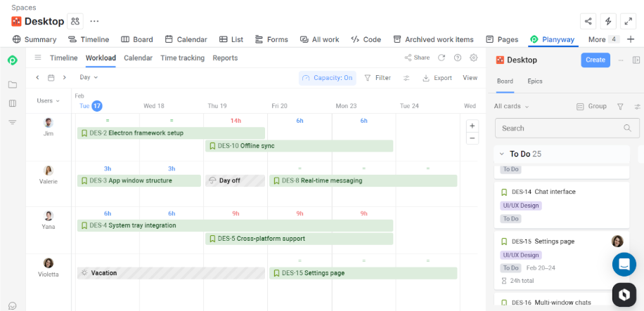The width and height of the screenshot is (644, 311).
Task: Open the Reports tab
Action: [225, 58]
